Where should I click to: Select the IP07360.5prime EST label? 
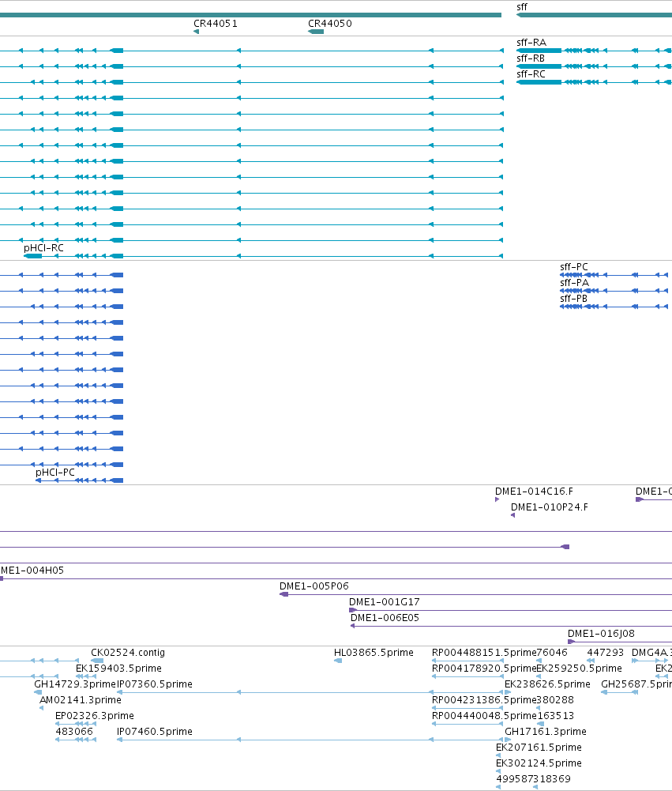(x=155, y=684)
